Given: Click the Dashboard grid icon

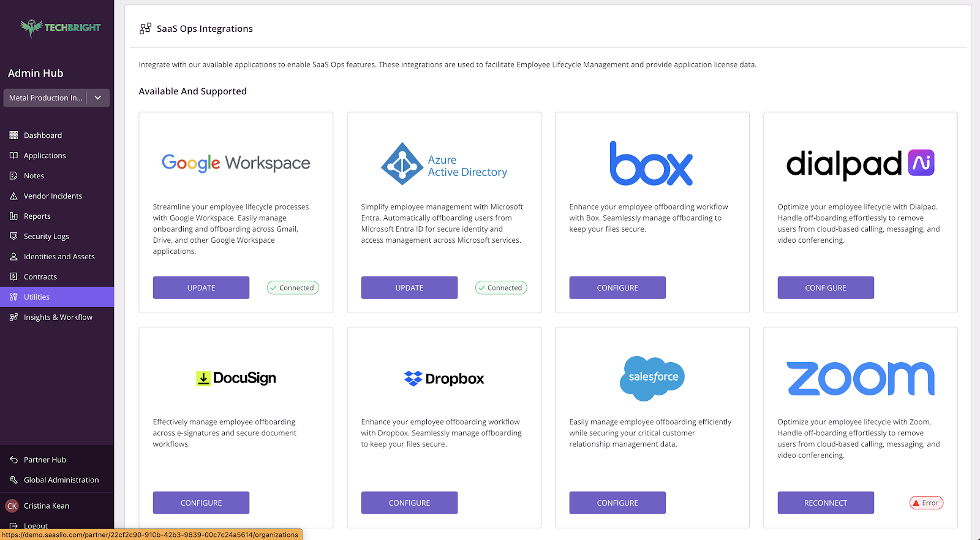Looking at the screenshot, I should coord(13,135).
